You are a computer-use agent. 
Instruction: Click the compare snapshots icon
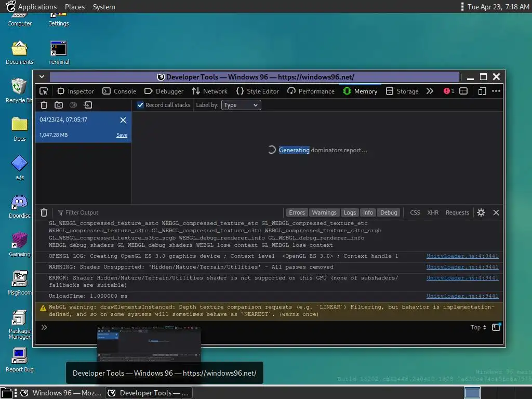click(73, 105)
